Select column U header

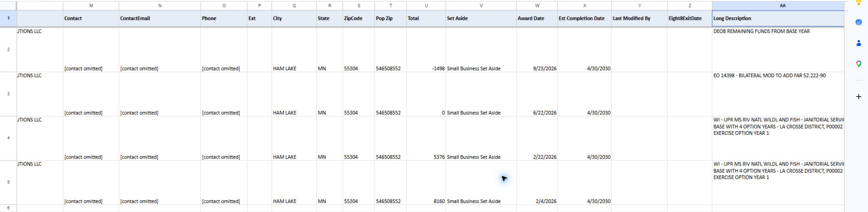click(426, 6)
